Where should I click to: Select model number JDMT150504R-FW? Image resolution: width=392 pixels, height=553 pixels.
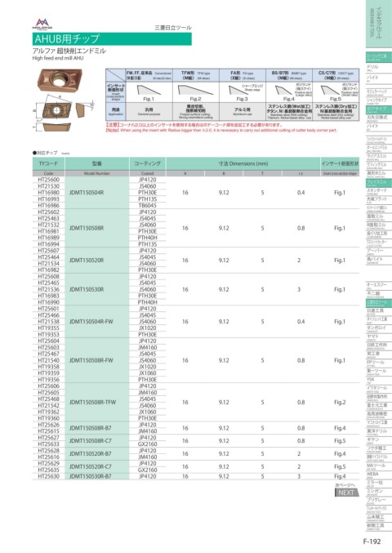click(91, 322)
